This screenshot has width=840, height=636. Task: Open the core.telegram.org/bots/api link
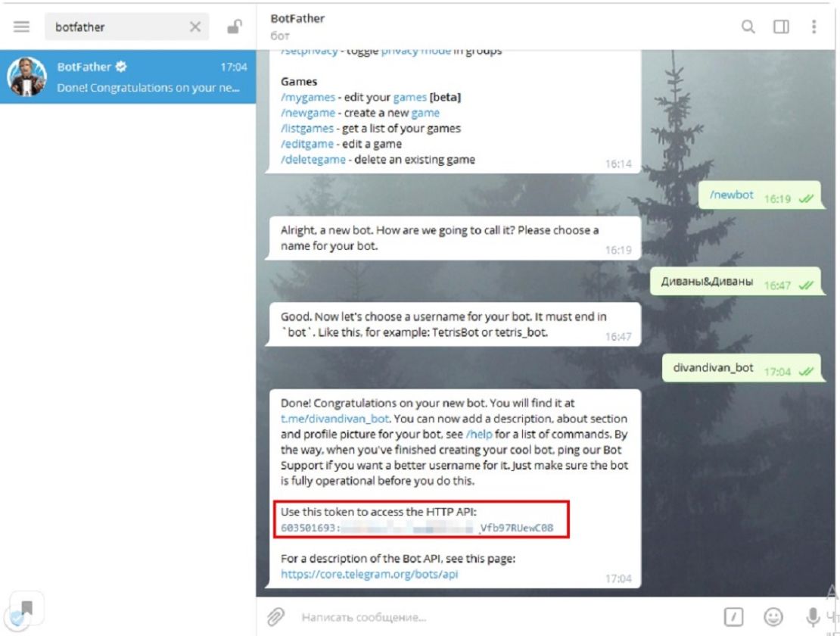[x=369, y=574]
